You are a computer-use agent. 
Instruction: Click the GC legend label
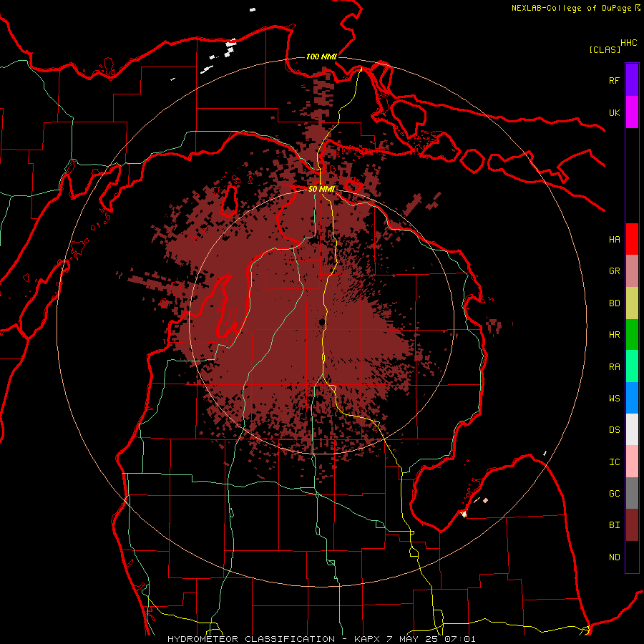(x=614, y=494)
